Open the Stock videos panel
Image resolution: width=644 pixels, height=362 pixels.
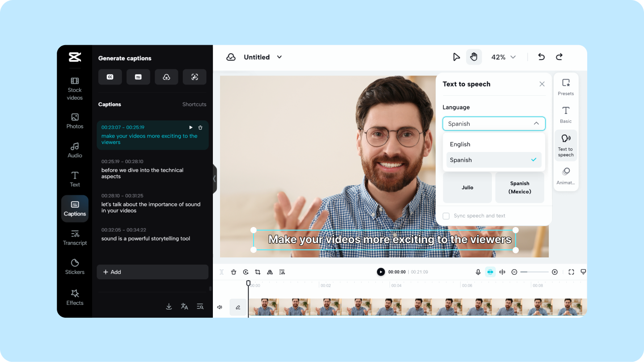tap(75, 87)
